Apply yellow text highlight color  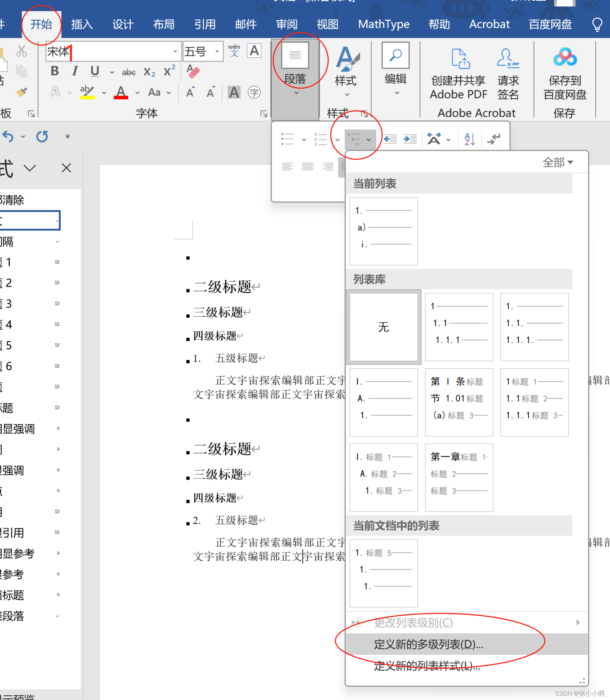[87, 92]
